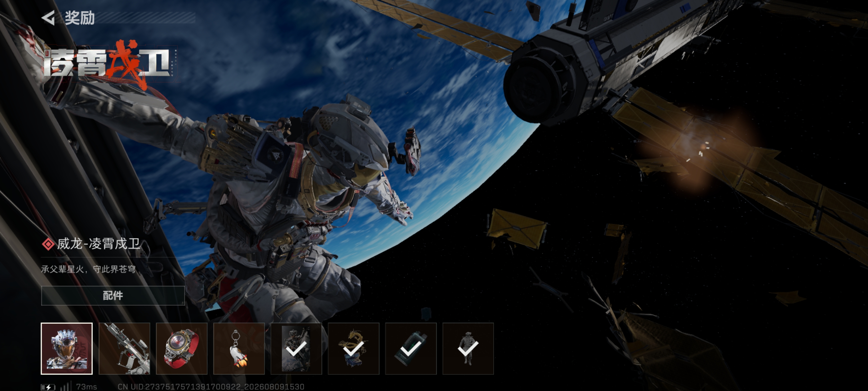Open the 配件 accessories button
Screen dimensions: 868x391
pyautogui.click(x=113, y=295)
